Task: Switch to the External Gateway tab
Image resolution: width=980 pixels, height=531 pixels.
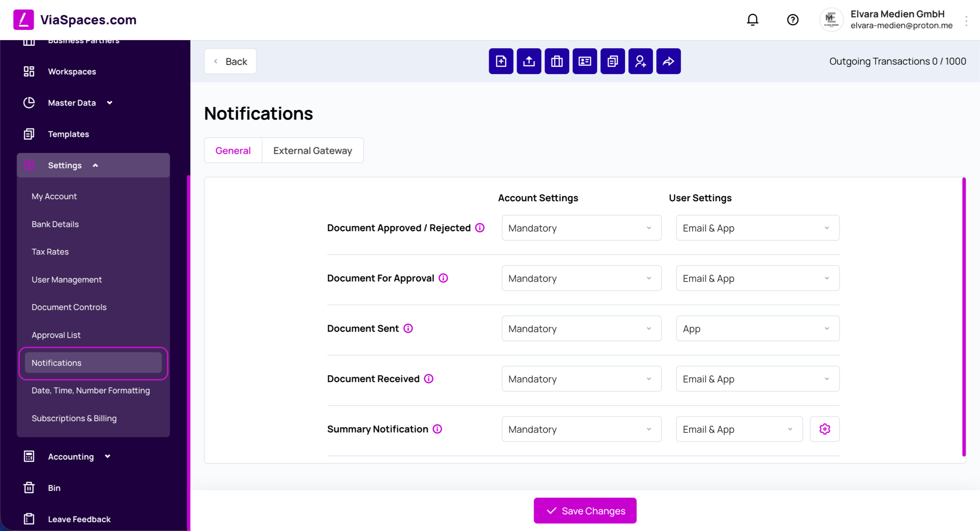Action: pyautogui.click(x=312, y=150)
